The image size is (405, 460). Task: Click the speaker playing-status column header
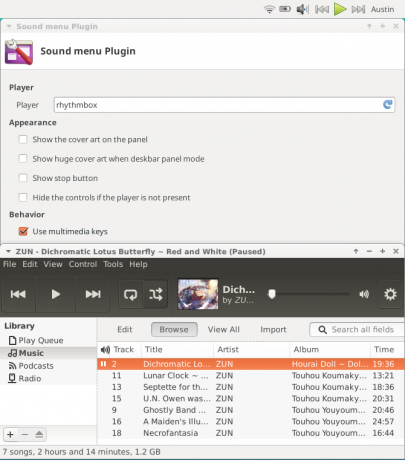[x=105, y=349]
